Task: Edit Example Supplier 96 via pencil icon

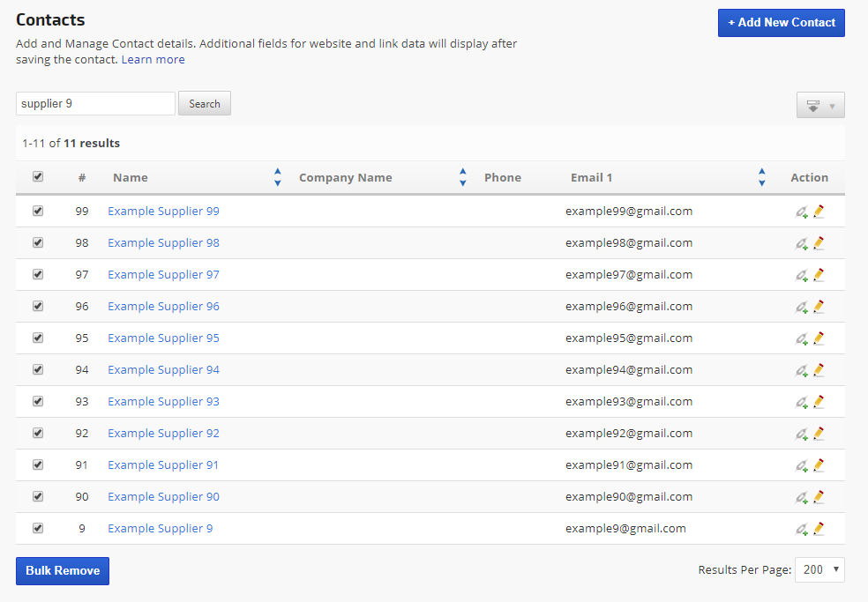Action: coord(819,307)
